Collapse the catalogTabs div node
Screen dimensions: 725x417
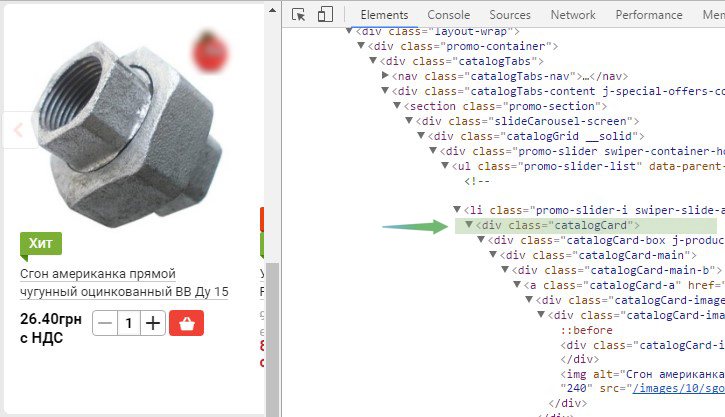pos(373,61)
